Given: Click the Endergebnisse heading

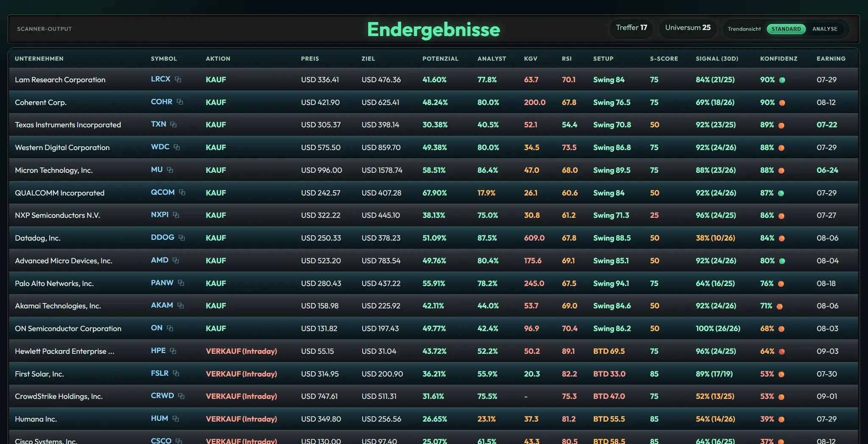Looking at the screenshot, I should pos(434,29).
